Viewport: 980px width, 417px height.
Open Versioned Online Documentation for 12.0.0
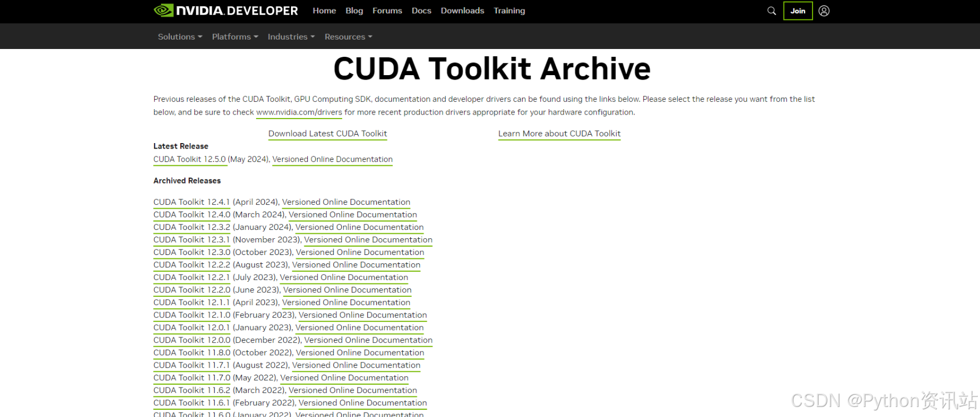click(368, 340)
